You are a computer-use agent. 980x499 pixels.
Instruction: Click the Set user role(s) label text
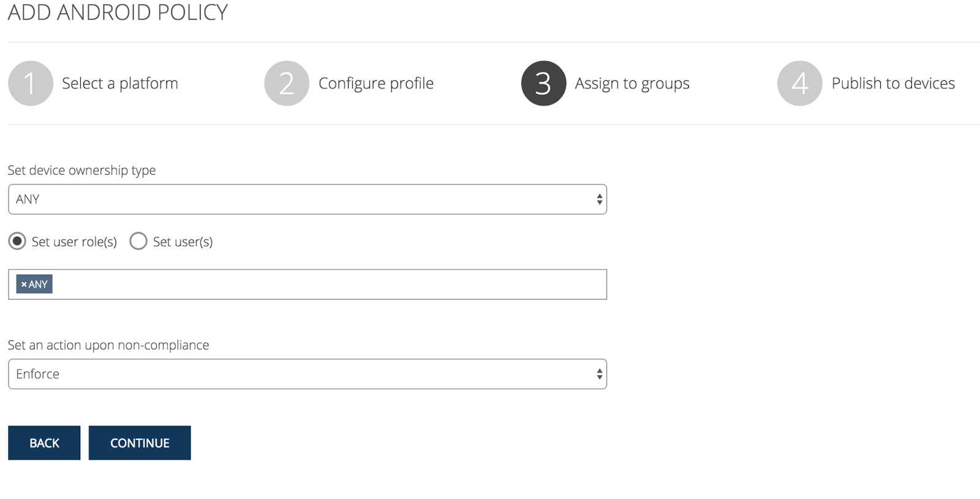click(74, 242)
